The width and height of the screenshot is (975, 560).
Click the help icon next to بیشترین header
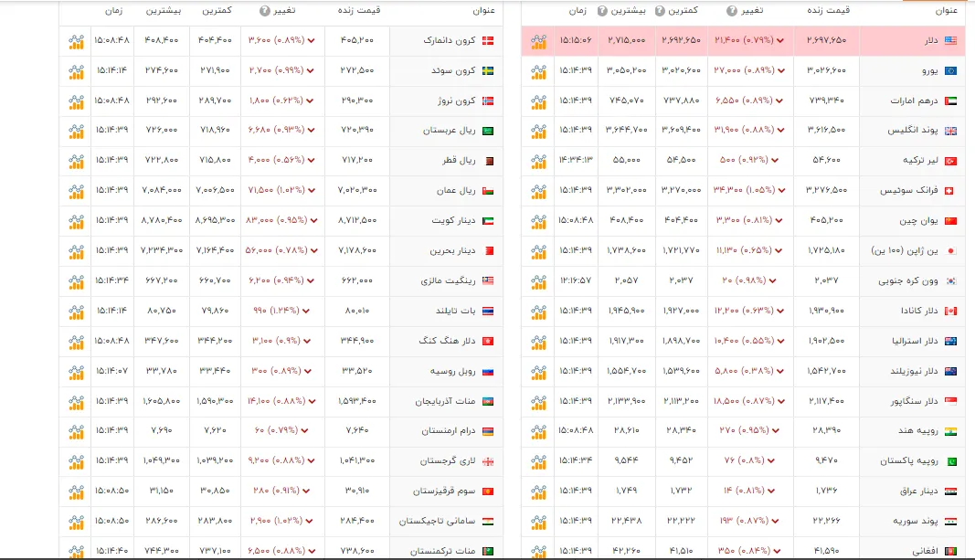coord(602,11)
